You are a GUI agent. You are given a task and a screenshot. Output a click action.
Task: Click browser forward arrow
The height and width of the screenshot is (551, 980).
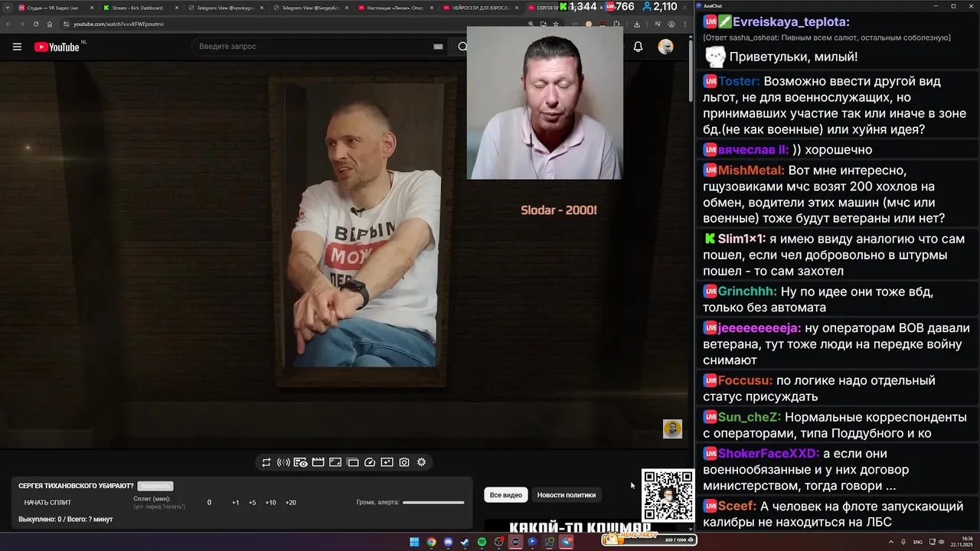pyautogui.click(x=23, y=24)
